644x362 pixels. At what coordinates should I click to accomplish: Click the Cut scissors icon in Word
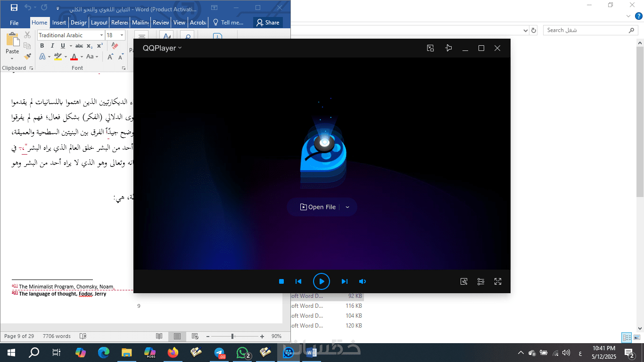[27, 35]
